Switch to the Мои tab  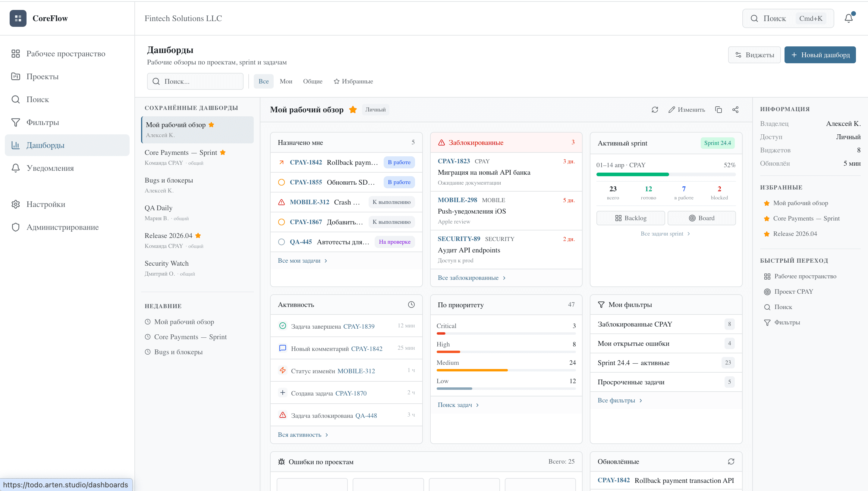286,81
